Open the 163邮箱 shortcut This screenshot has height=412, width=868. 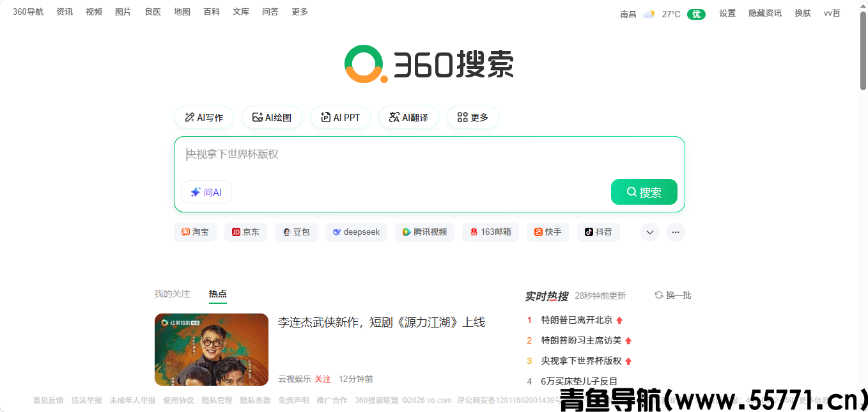(x=490, y=232)
